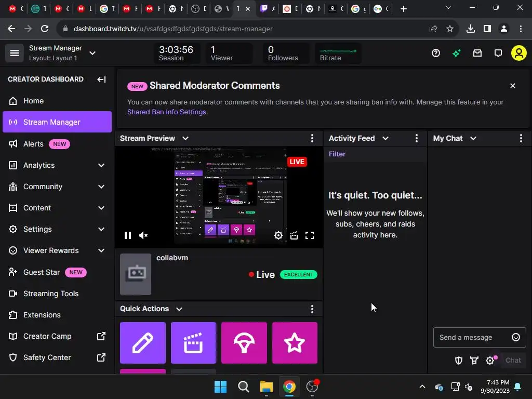The image size is (532, 399).
Task: Open Safety Center external link
Action: [57, 357]
